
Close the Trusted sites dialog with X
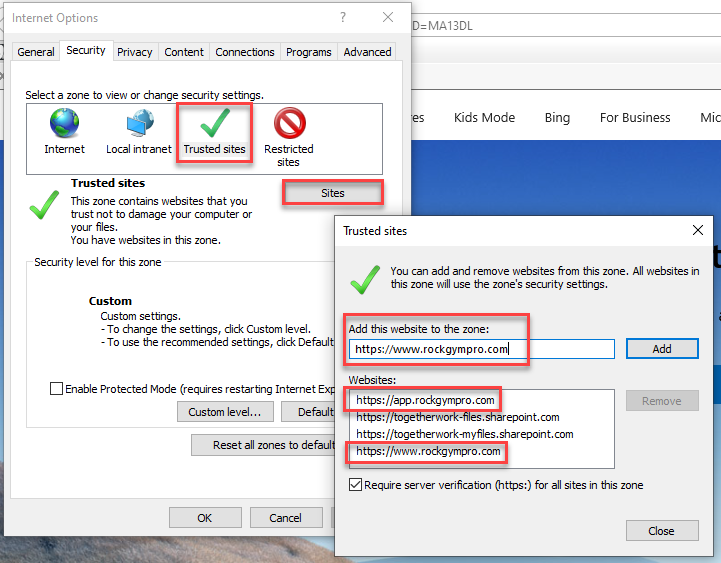click(698, 230)
